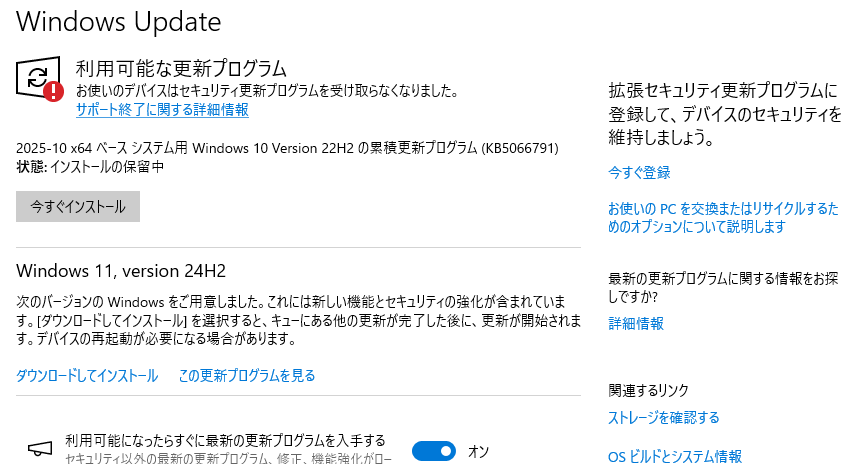Select ストレージを確認する related link

(664, 418)
